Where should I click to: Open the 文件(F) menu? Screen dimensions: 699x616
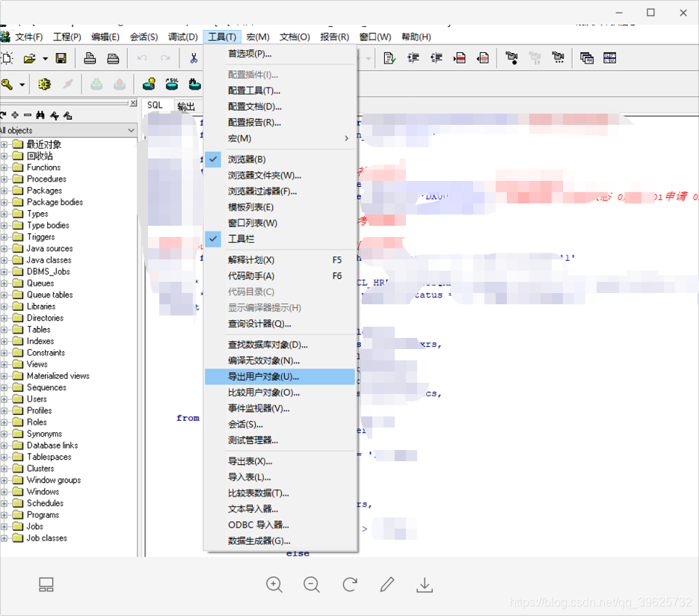pos(29,37)
